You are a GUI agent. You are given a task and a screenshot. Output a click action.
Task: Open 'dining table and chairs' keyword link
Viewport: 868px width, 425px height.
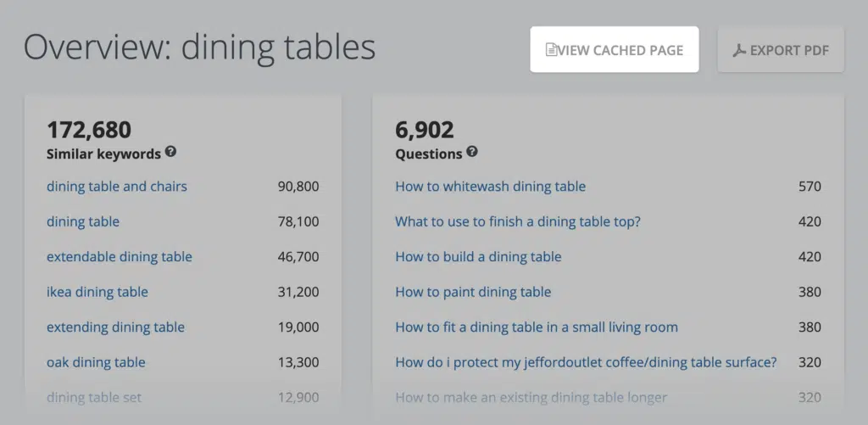pos(117,187)
